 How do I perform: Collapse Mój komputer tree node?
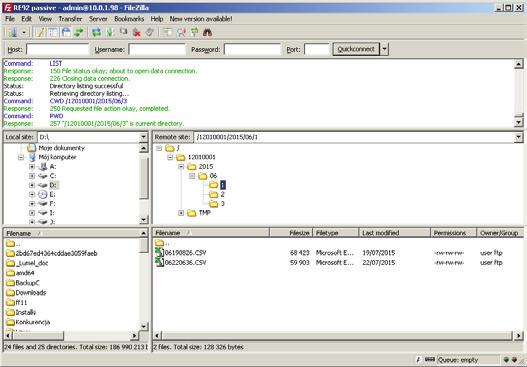[21, 157]
